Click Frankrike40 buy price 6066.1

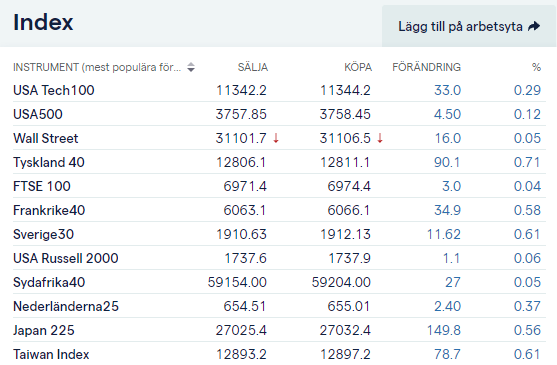pos(348,210)
